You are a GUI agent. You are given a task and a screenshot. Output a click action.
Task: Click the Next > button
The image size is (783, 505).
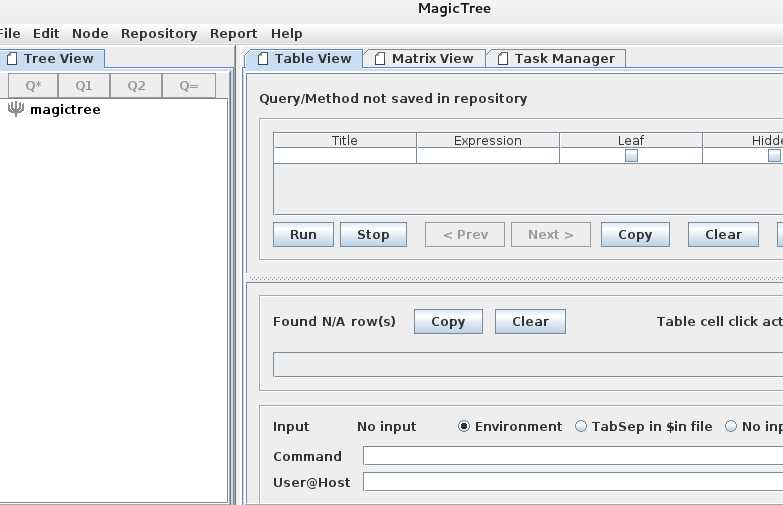pyautogui.click(x=551, y=235)
